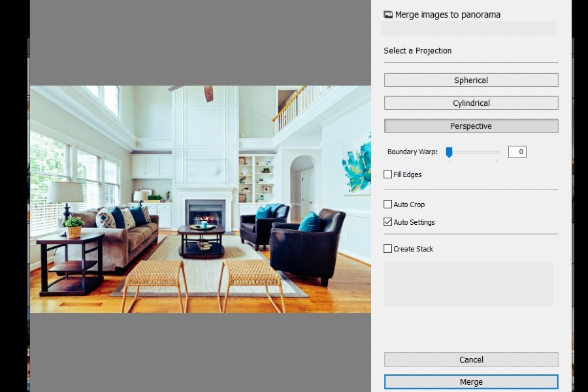Click the living room panorama preview
588x392 pixels.
point(201,199)
